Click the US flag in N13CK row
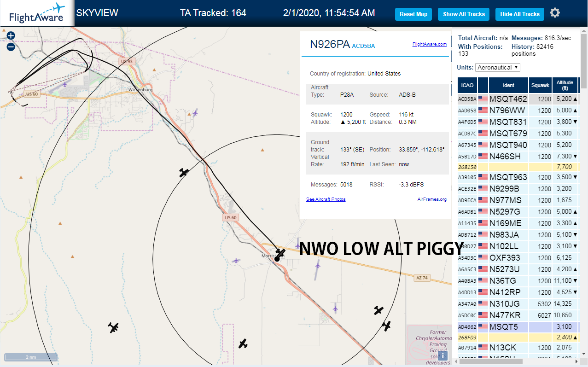This screenshot has width=588, height=367. [x=483, y=347]
